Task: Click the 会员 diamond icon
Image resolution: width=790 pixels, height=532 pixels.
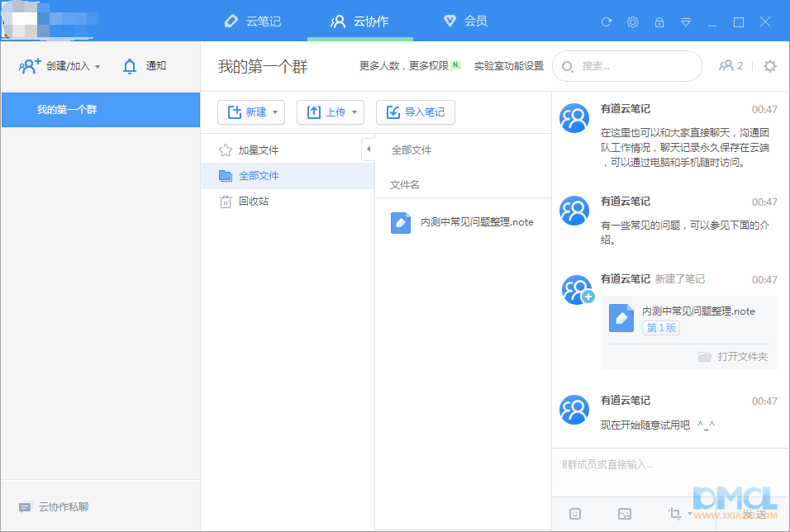Action: [x=450, y=21]
